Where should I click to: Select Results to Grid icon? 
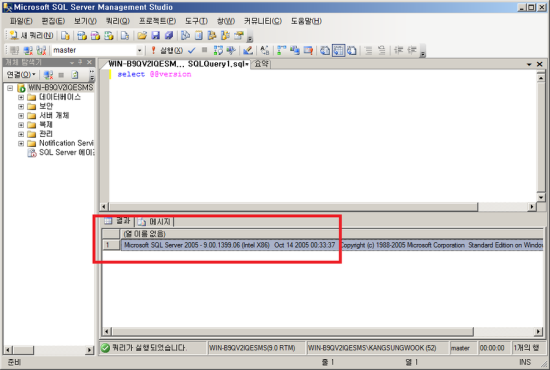coord(338,51)
